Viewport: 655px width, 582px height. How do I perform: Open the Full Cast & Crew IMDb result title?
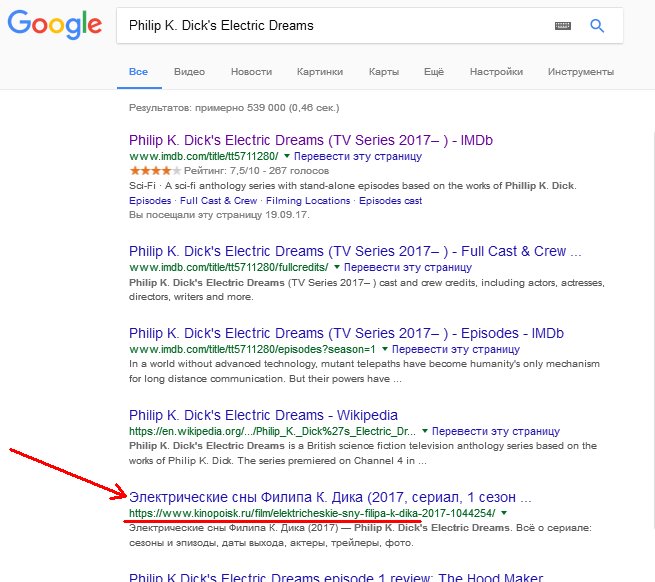pyautogui.click(x=355, y=251)
